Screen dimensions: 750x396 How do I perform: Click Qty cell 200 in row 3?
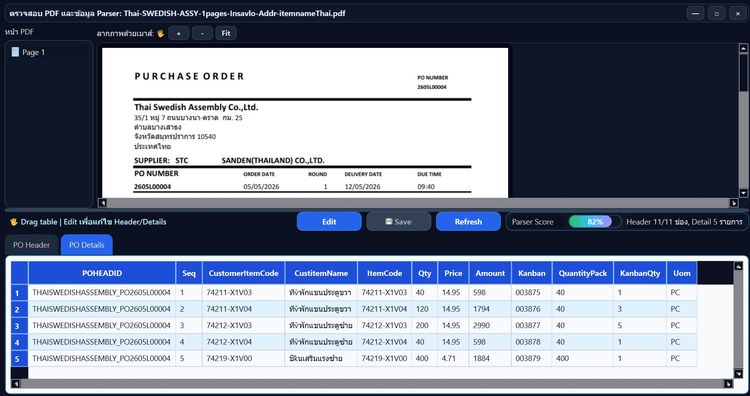point(425,326)
